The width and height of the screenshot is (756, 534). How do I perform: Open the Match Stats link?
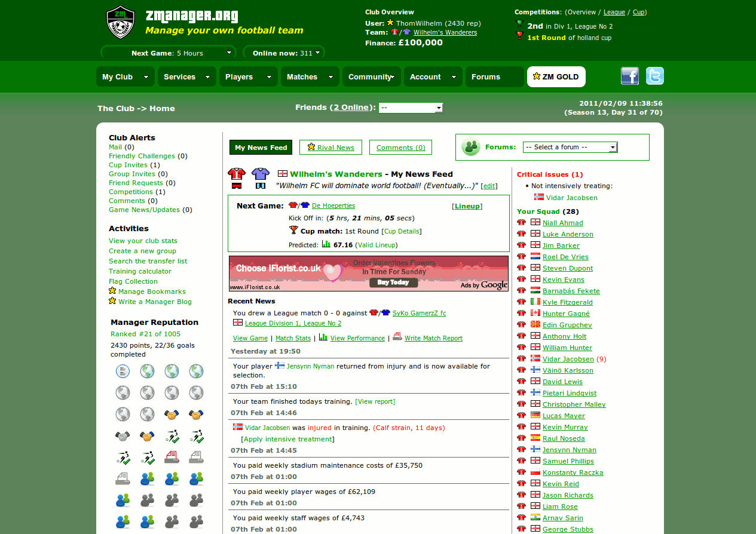tap(293, 338)
